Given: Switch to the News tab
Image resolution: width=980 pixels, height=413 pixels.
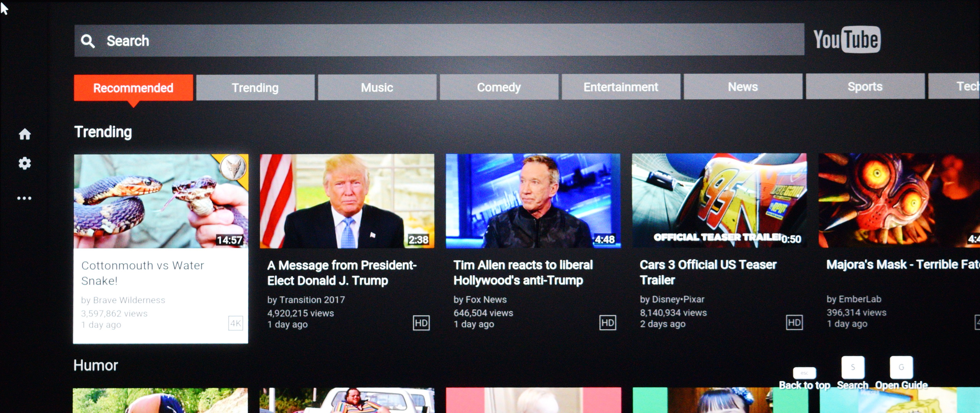Looking at the screenshot, I should (743, 87).
